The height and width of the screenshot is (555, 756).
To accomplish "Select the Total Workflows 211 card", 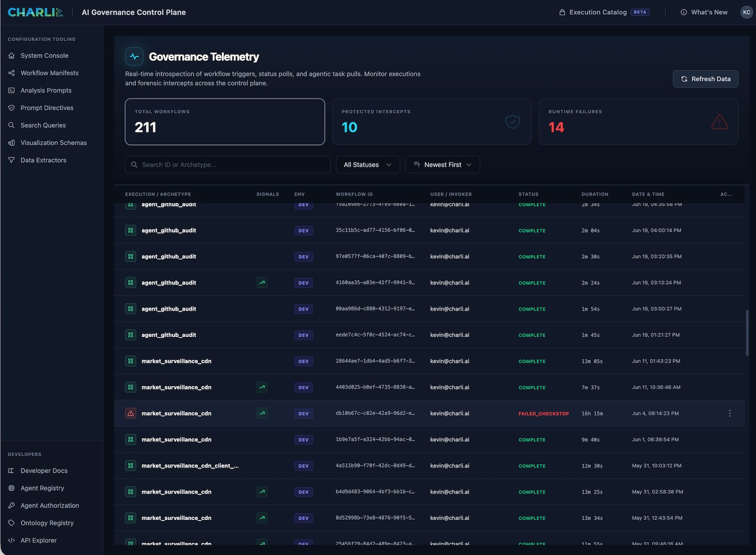I will [225, 121].
